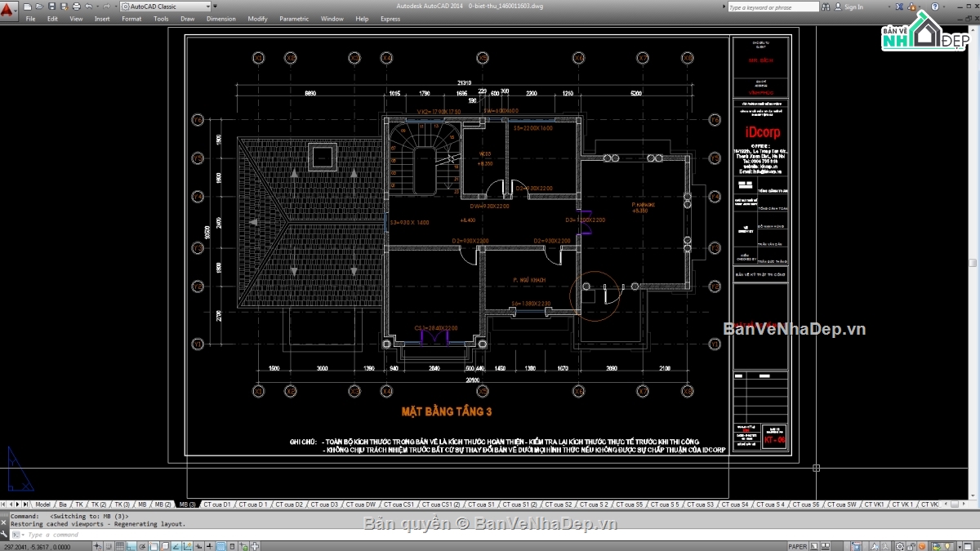
Task: Click the close X button at command line left
Action: pos(3,522)
